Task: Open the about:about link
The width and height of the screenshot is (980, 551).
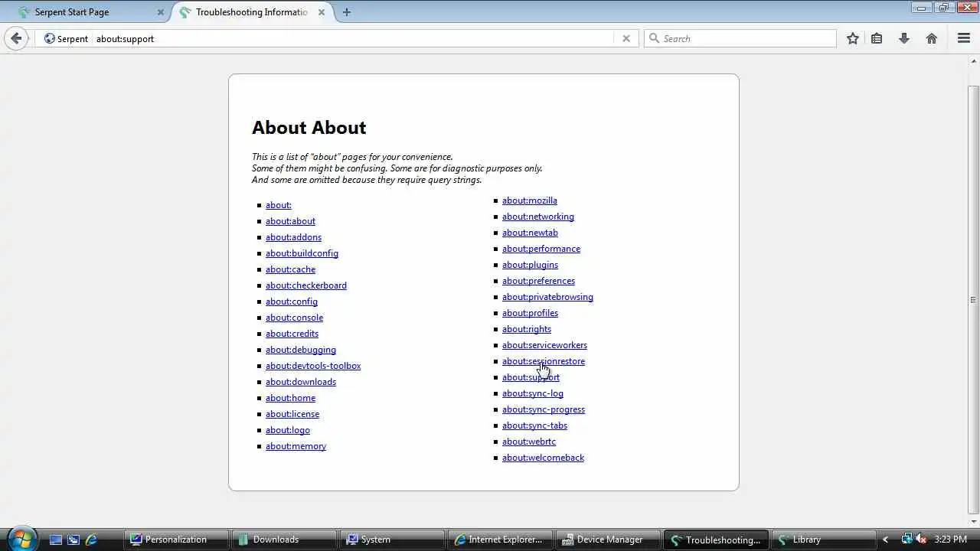Action: [x=290, y=221]
